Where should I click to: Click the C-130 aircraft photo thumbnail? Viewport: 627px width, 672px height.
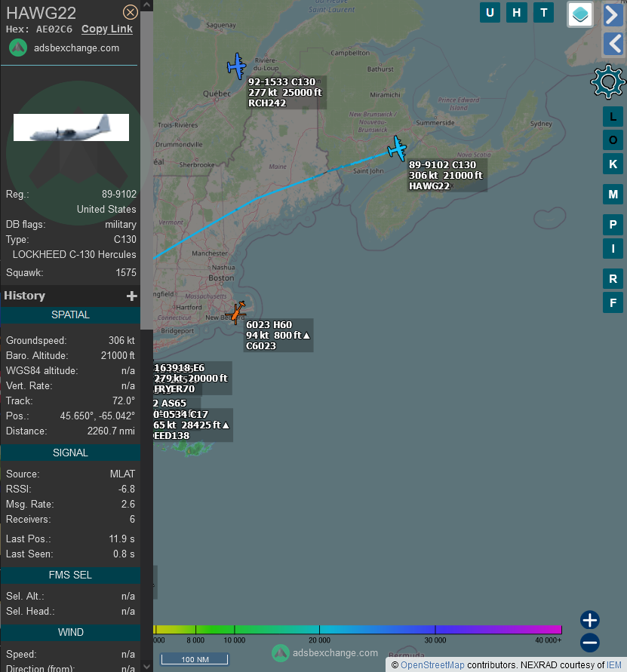tap(71, 127)
